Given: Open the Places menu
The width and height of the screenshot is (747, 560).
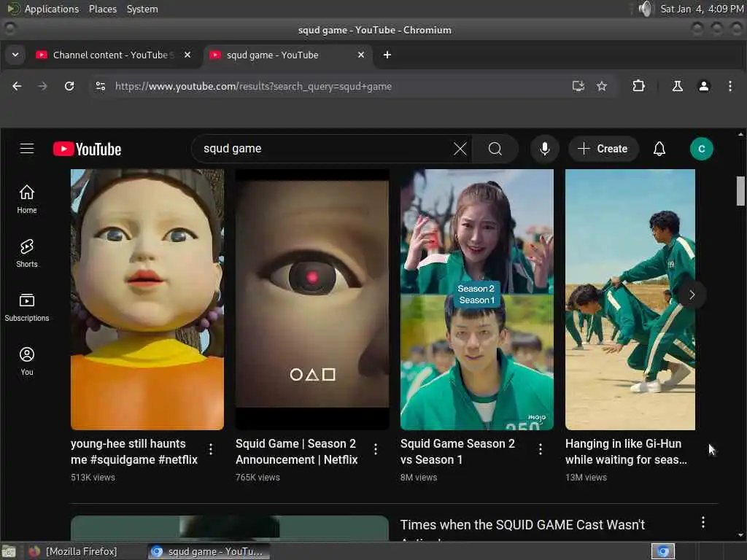Looking at the screenshot, I should pyautogui.click(x=102, y=9).
